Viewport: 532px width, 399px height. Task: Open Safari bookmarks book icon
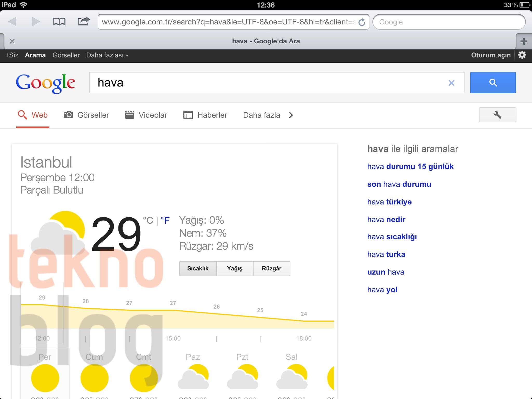click(x=59, y=22)
